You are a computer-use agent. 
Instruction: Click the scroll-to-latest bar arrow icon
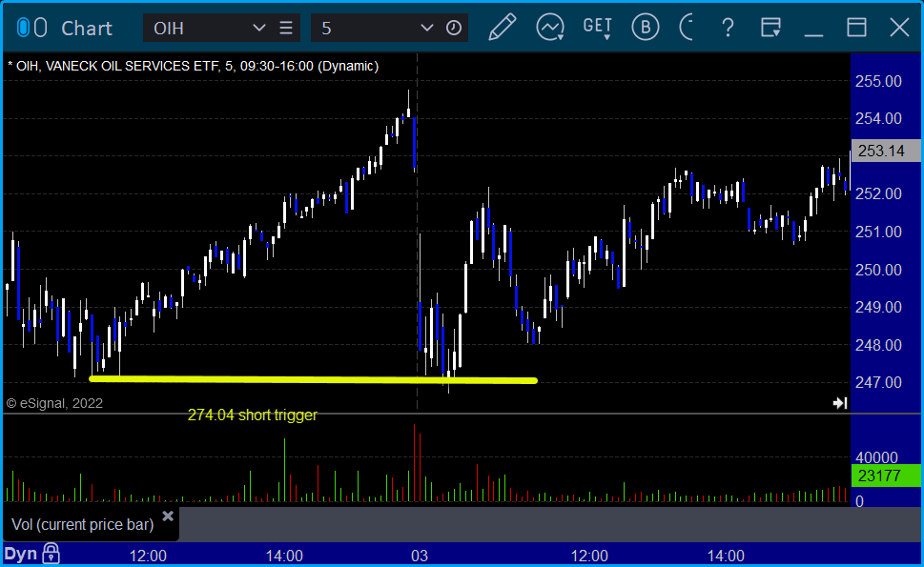click(840, 403)
